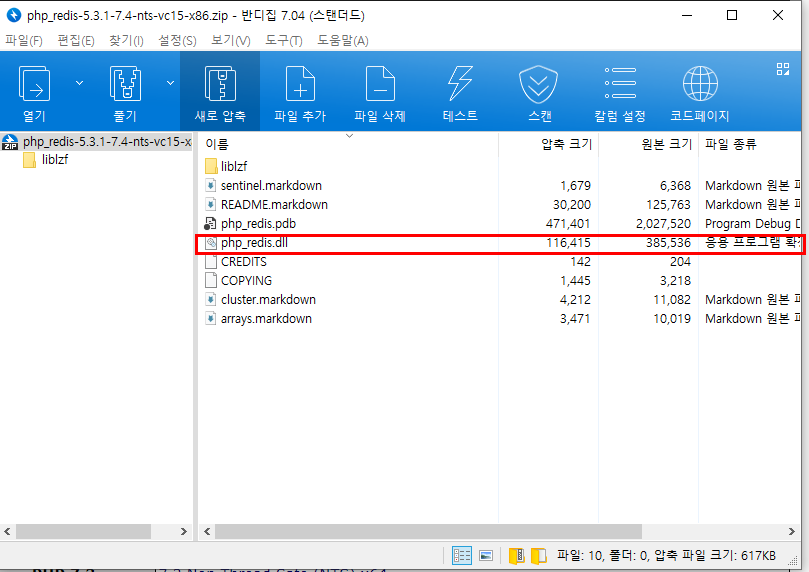This screenshot has height=572, width=809.
Task: Click the COPYING blank file icon
Action: (x=211, y=281)
